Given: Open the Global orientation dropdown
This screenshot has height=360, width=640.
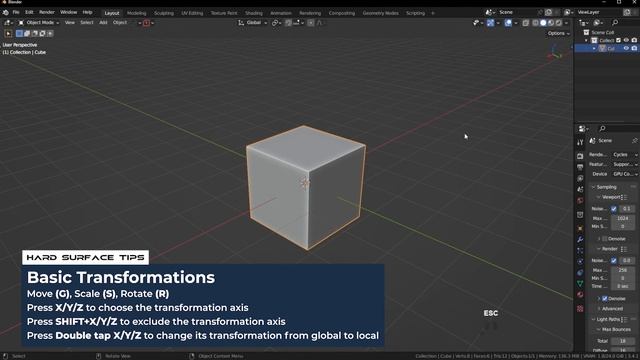Looking at the screenshot, I should [x=253, y=23].
